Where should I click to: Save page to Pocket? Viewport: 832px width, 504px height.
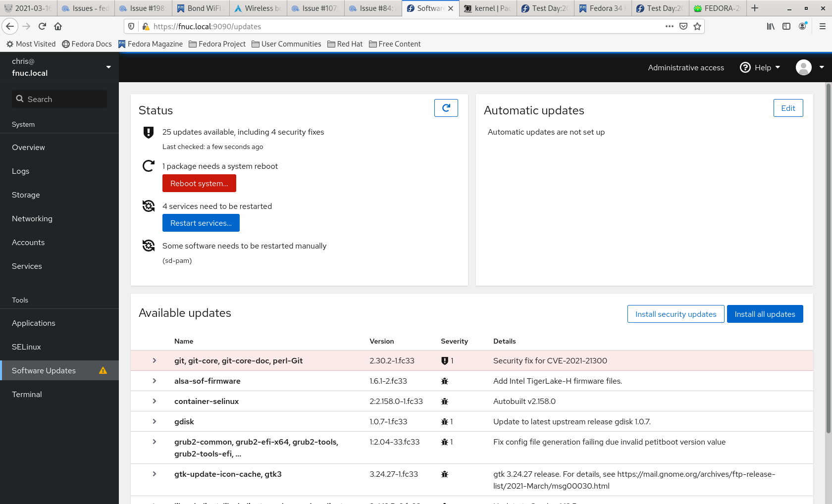[683, 26]
